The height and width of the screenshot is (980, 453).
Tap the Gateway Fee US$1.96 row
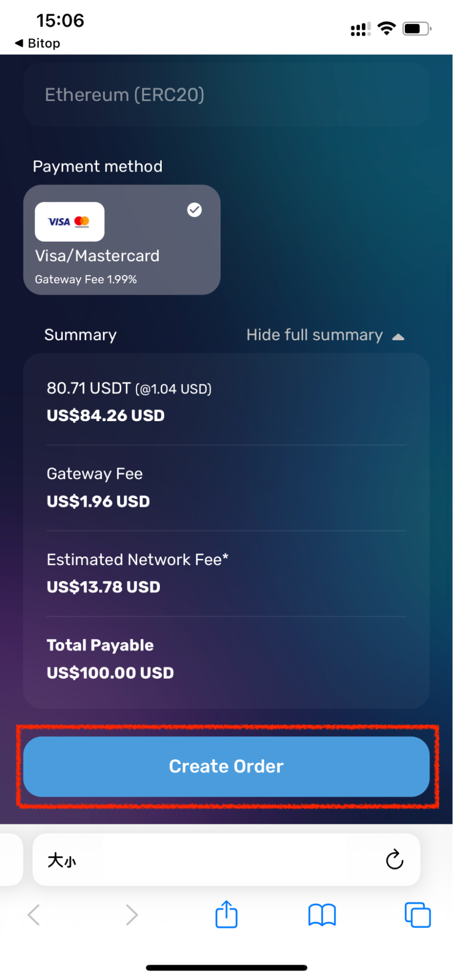[226, 487]
